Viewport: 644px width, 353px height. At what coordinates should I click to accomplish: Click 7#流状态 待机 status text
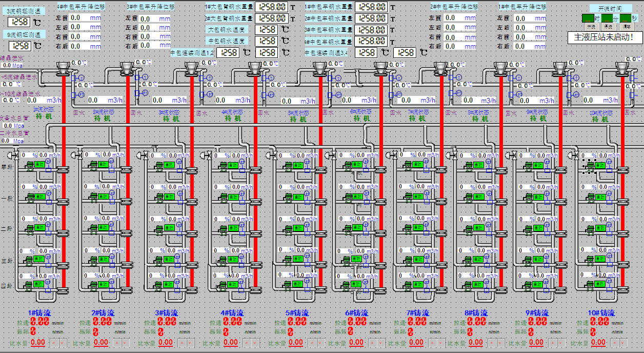click(418, 118)
